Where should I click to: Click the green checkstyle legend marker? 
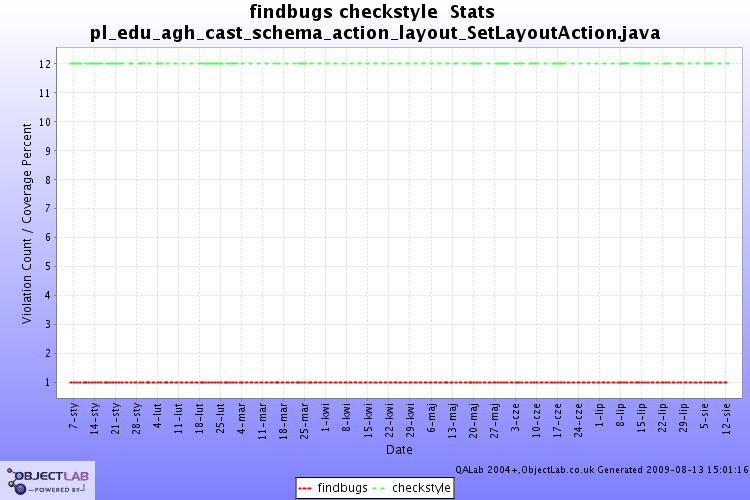click(378, 489)
